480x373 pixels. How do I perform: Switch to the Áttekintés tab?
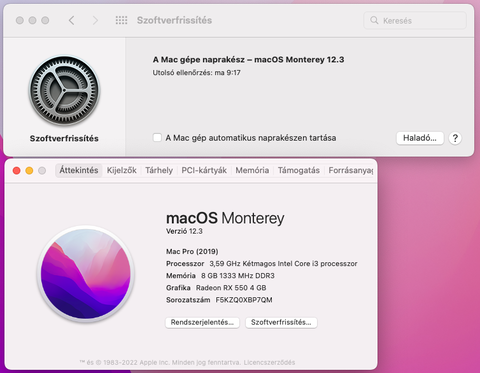tap(79, 170)
